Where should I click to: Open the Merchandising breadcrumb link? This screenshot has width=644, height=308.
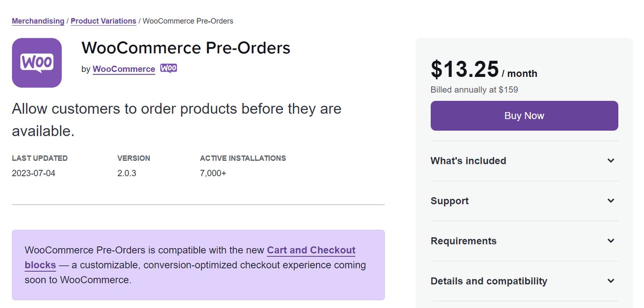[x=38, y=21]
